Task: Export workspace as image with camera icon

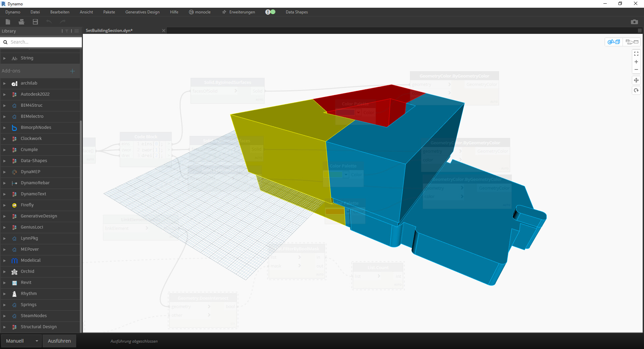Action: click(634, 22)
